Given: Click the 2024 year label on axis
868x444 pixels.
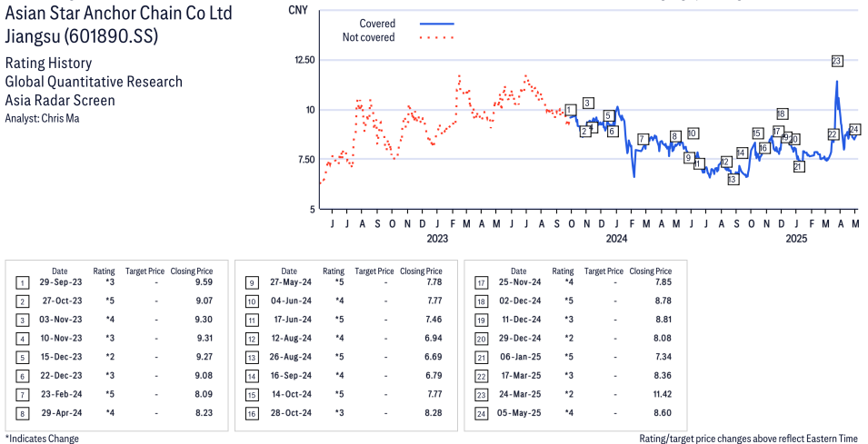Looking at the screenshot, I should [616, 238].
